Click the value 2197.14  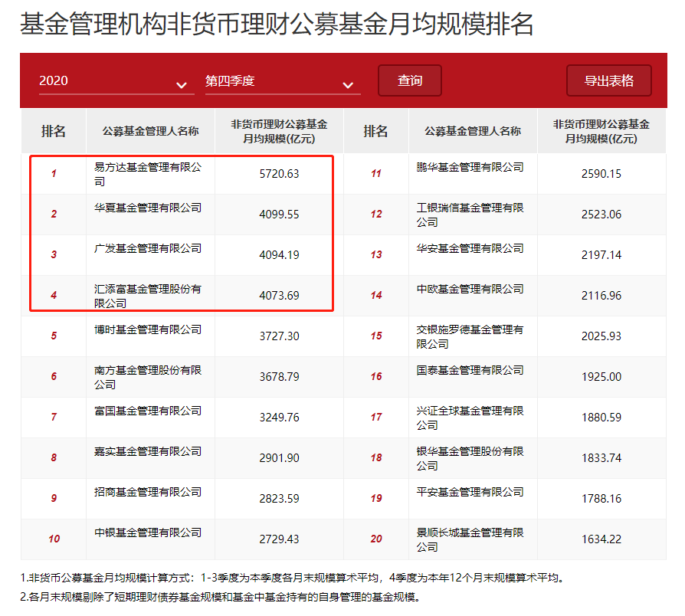click(601, 255)
